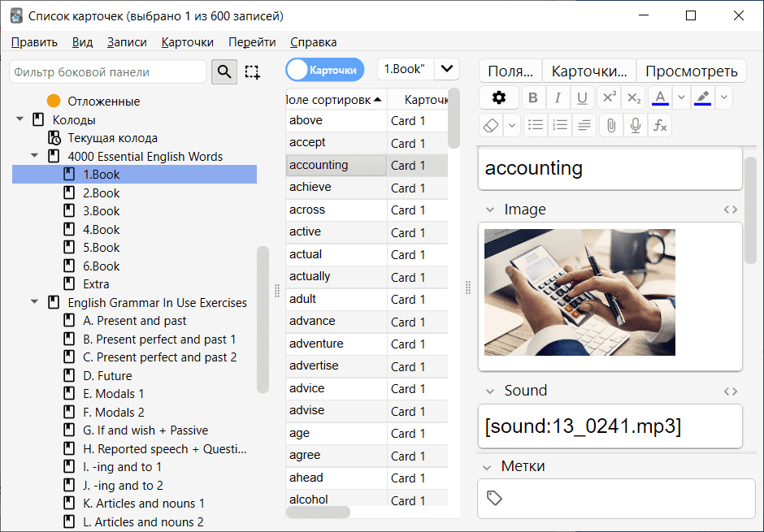The width and height of the screenshot is (764, 532).
Task: Collapse the 4000 Essential English Words deck
Action: tap(35, 157)
